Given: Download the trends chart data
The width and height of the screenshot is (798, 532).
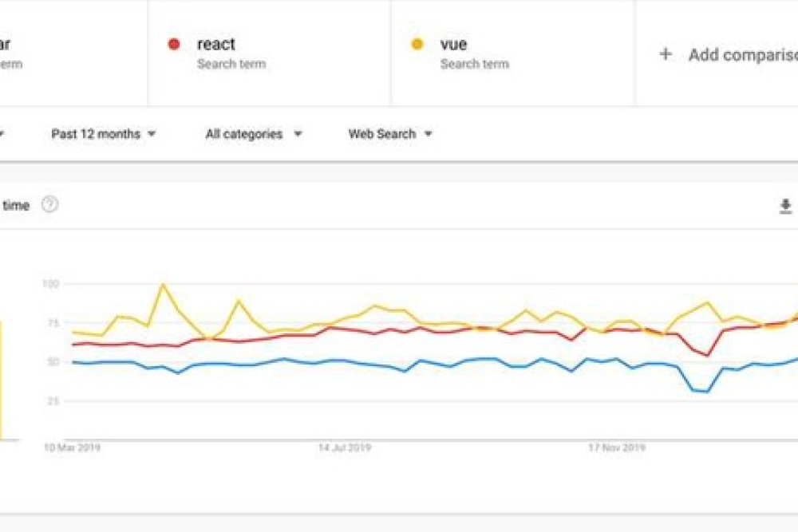Looking at the screenshot, I should tap(783, 205).
